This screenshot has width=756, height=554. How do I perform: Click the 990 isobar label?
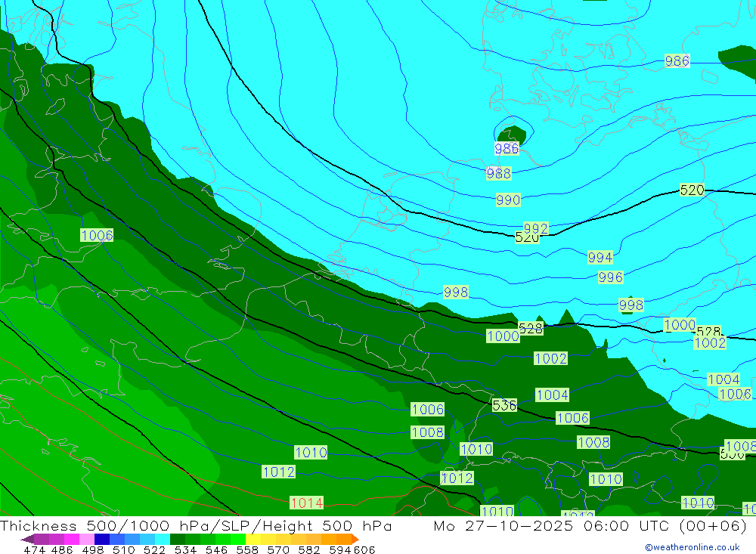[x=508, y=200]
